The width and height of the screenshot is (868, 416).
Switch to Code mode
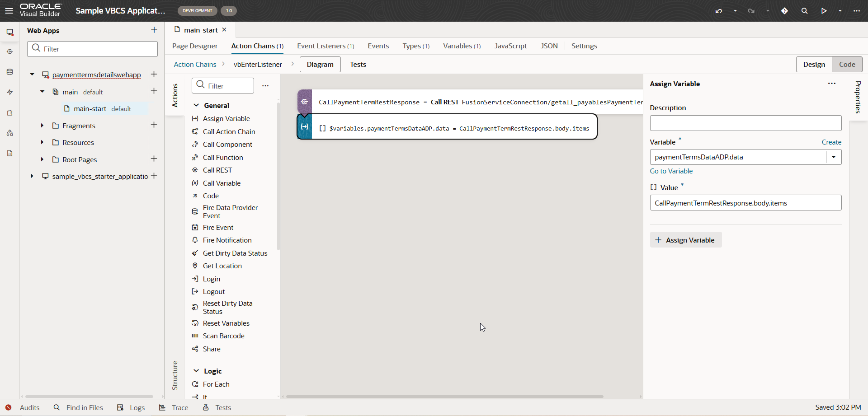[847, 65]
